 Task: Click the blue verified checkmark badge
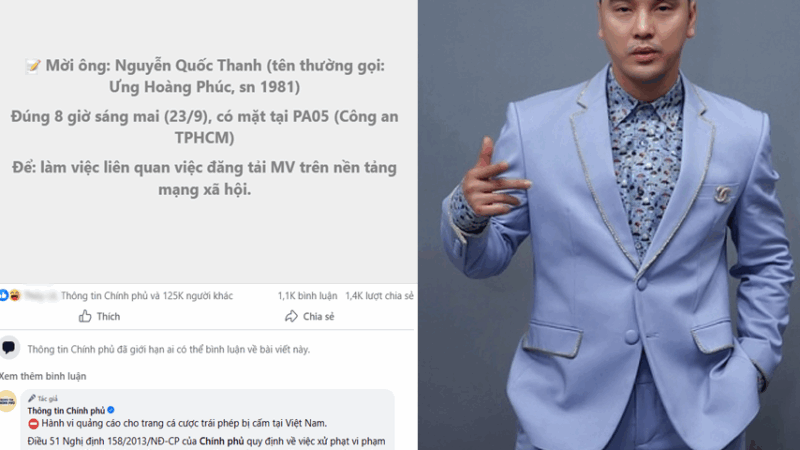pos(111,410)
